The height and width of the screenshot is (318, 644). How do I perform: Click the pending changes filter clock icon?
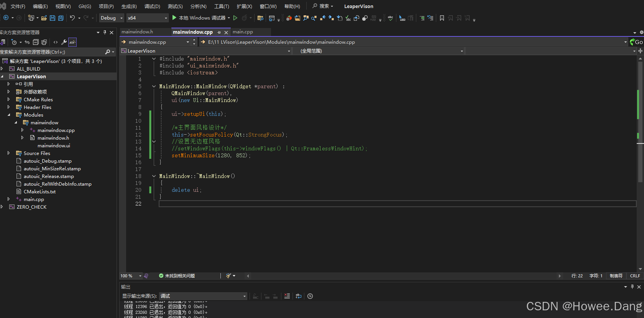coord(14,42)
